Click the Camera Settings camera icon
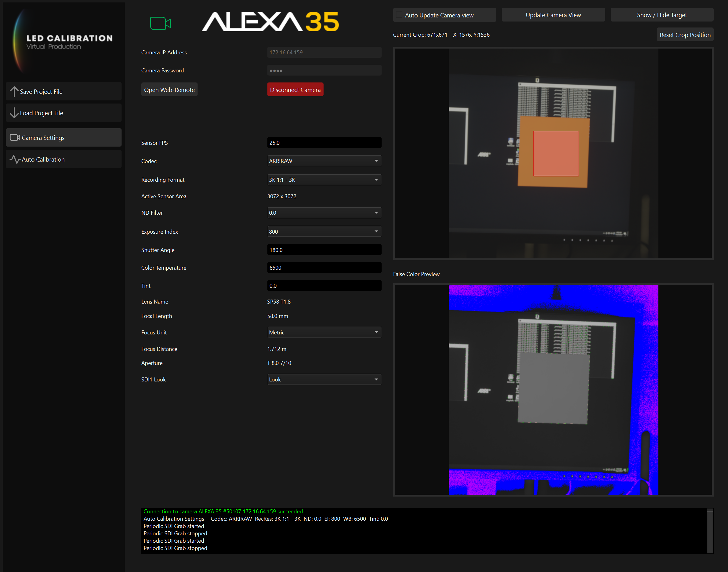Screen dimensions: 728x572 tap(15, 138)
